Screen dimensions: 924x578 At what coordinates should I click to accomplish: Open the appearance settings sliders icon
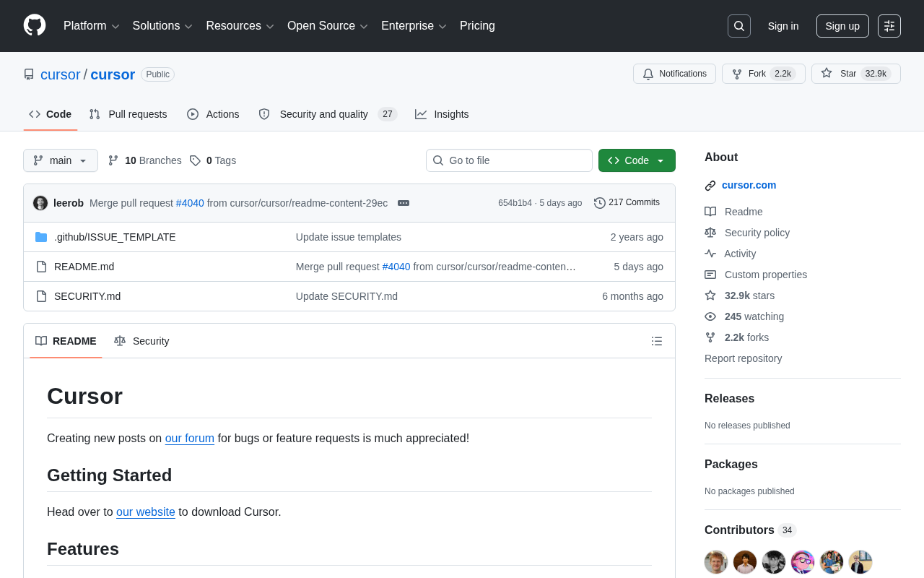click(x=889, y=26)
